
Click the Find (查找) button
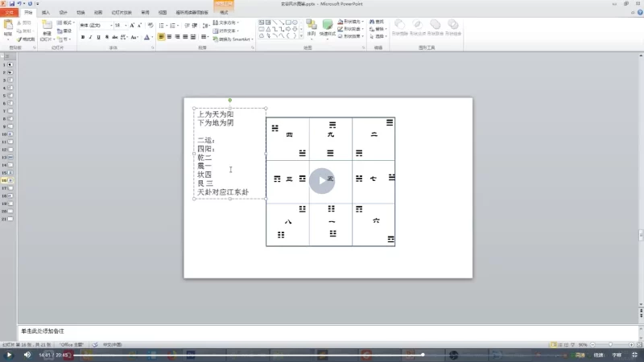(379, 22)
